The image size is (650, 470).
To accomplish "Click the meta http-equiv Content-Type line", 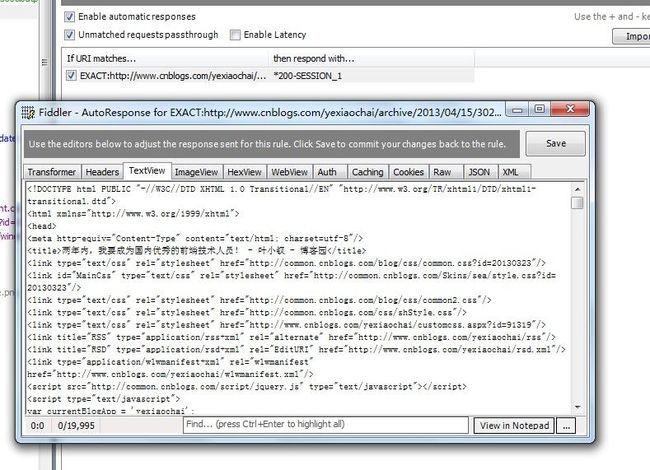I will (195, 238).
